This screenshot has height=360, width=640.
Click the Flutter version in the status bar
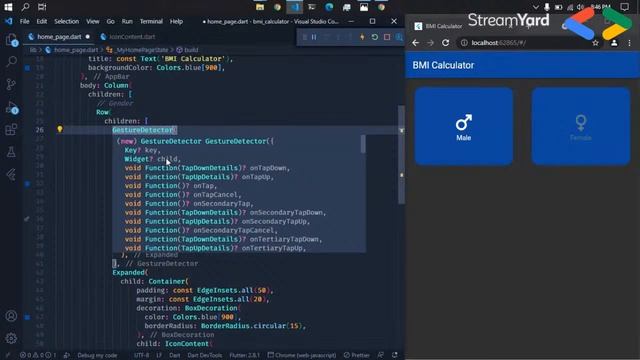pos(244,355)
